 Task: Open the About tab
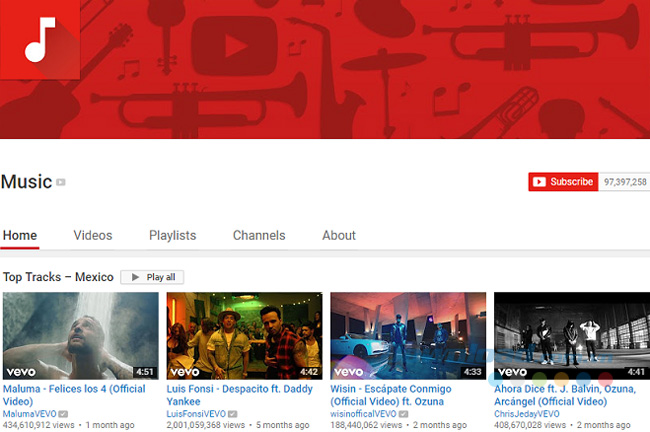pos(339,235)
